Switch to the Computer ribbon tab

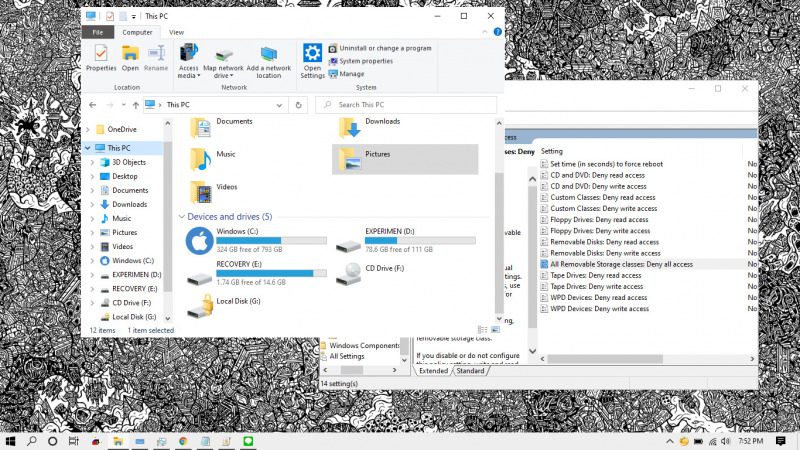pyautogui.click(x=137, y=32)
